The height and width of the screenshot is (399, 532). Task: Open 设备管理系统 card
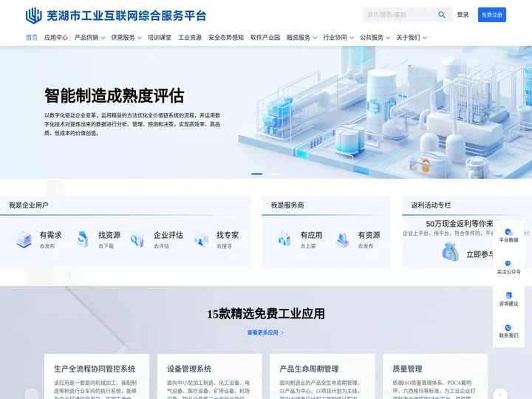(x=210, y=377)
